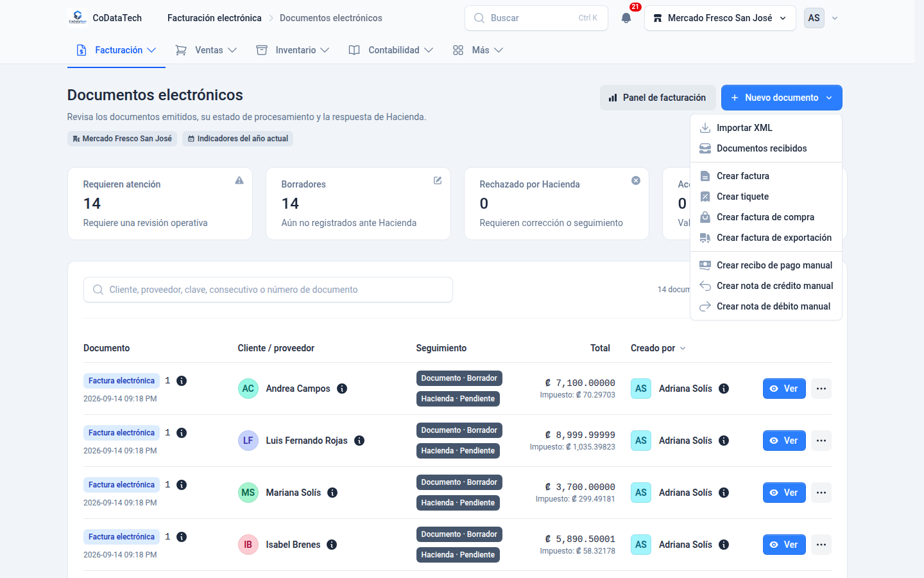Open the Mercado Fresco San José company selector

720,18
